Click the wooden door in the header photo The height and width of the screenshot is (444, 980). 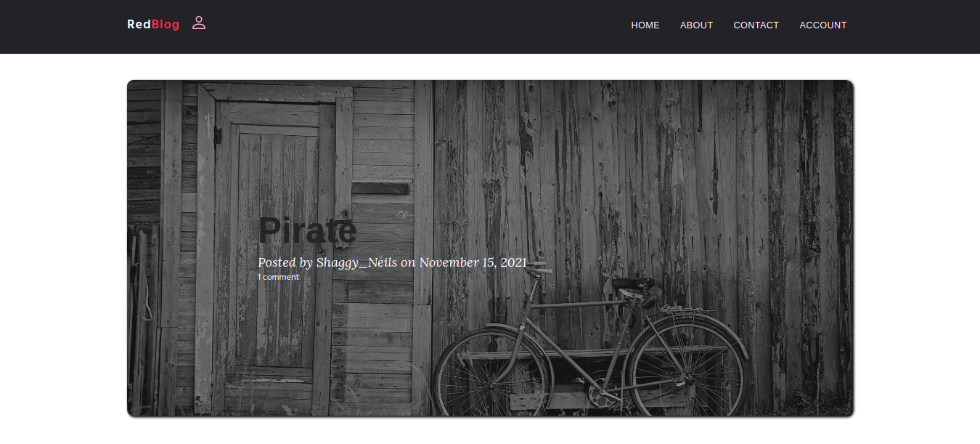click(x=278, y=247)
